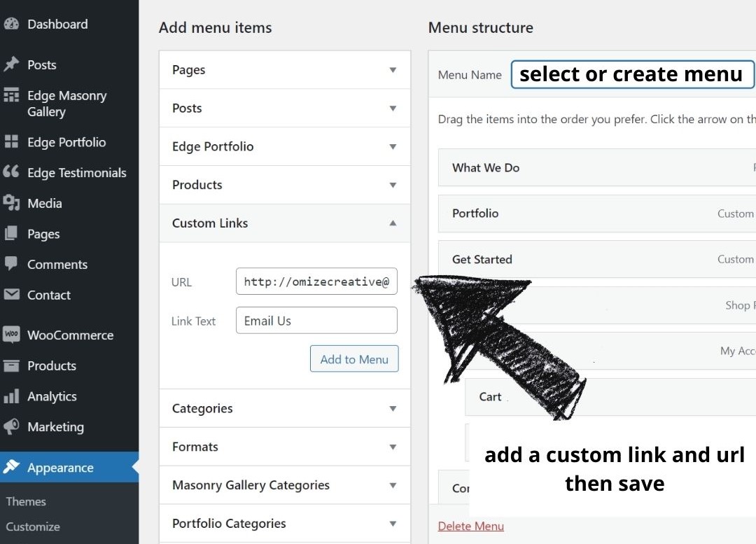Viewport: 756px width, 544px height.
Task: Expand the Masonry Gallery Categories panel
Action: [285, 485]
